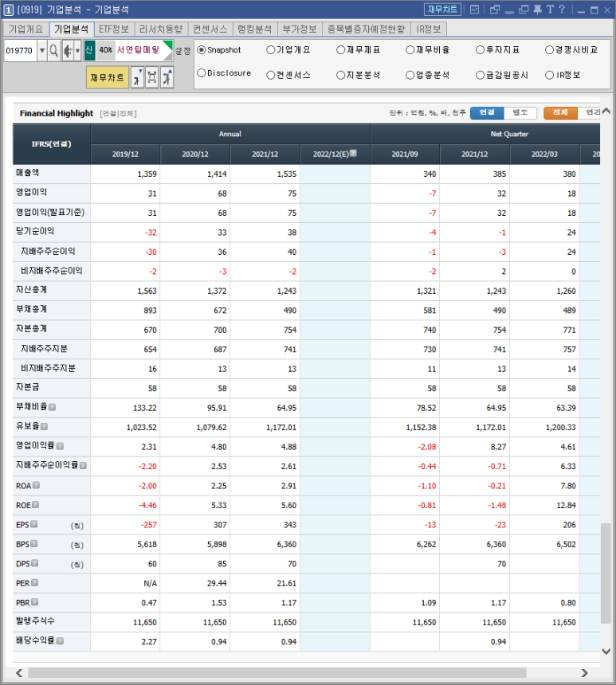Open the 기업개요 tab
Viewport: 616px width, 685px height.
click(x=26, y=29)
